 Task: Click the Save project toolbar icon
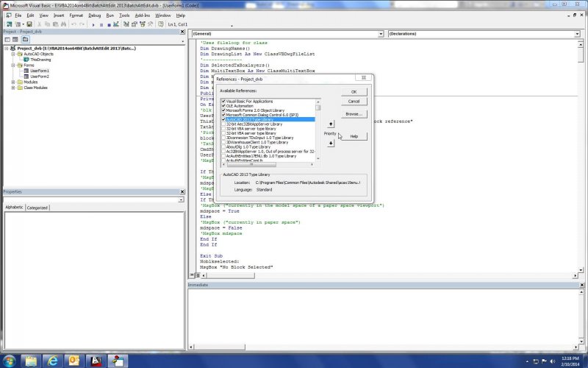tap(29, 24)
